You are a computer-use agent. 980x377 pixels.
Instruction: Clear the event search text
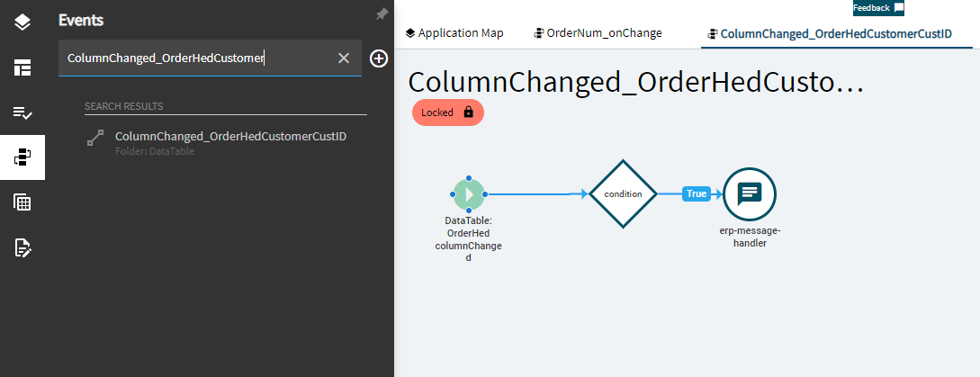344,58
